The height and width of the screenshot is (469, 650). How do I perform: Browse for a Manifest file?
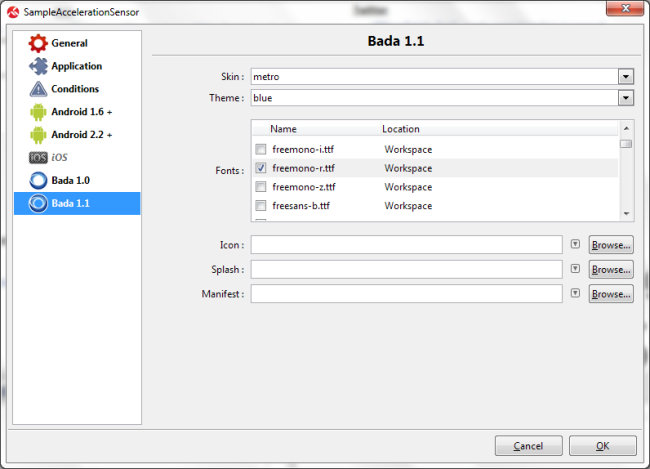pos(611,294)
